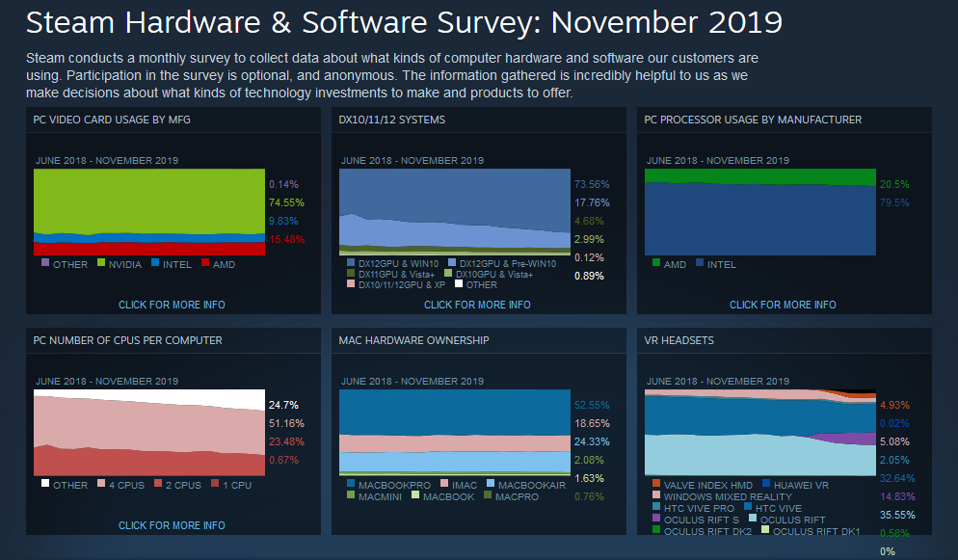Select the DX10GPU & Vista+ legend swatch
This screenshot has width=958, height=560.
[x=448, y=273]
